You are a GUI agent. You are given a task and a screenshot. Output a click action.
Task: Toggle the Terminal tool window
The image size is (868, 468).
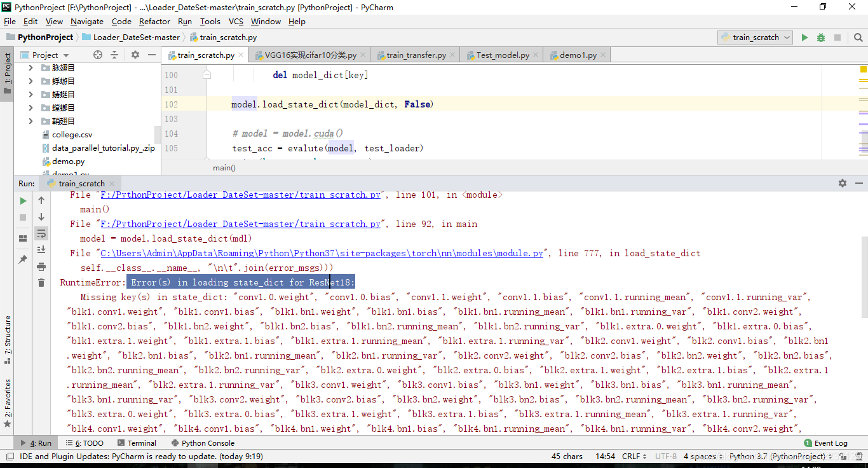pyautogui.click(x=136, y=443)
